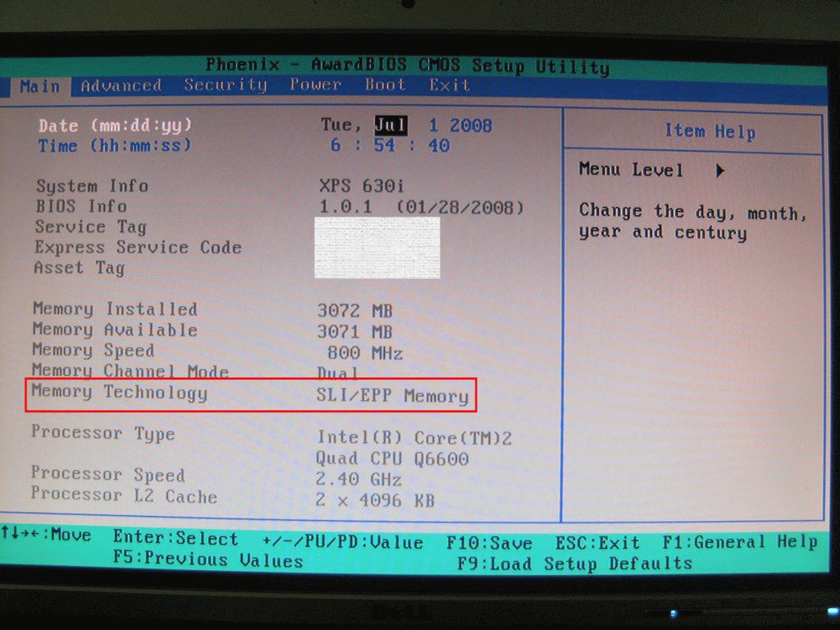Click the arrow keys Move hint
Image resolution: width=840 pixels, height=630 pixels.
(46, 534)
